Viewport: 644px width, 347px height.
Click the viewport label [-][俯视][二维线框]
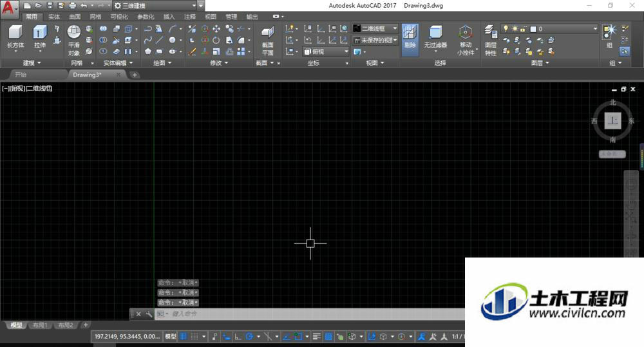[27, 88]
